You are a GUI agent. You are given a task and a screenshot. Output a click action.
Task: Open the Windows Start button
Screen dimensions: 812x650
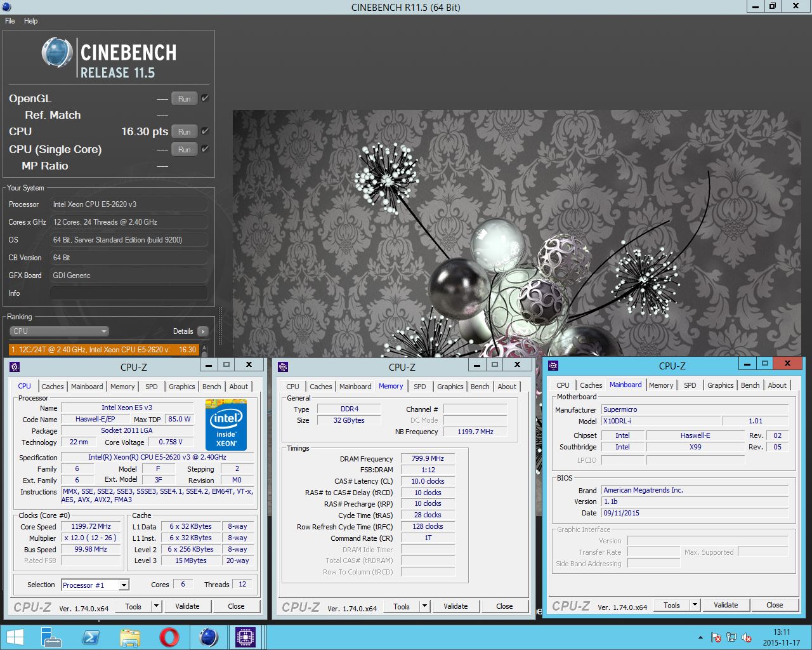(x=15, y=637)
